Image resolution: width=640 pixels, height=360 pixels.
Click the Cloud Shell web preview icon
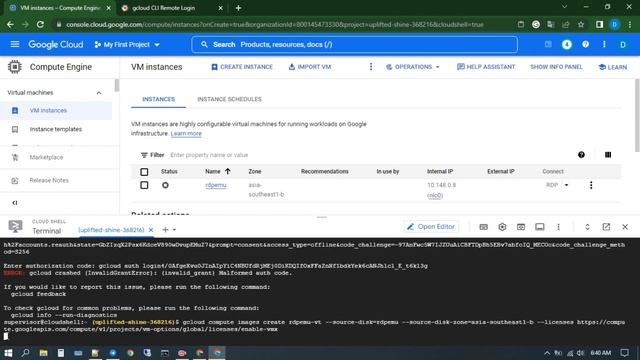521,227
